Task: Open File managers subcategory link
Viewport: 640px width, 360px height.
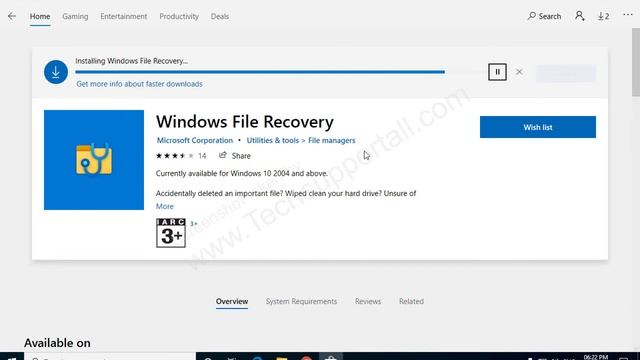Action: coord(331,140)
